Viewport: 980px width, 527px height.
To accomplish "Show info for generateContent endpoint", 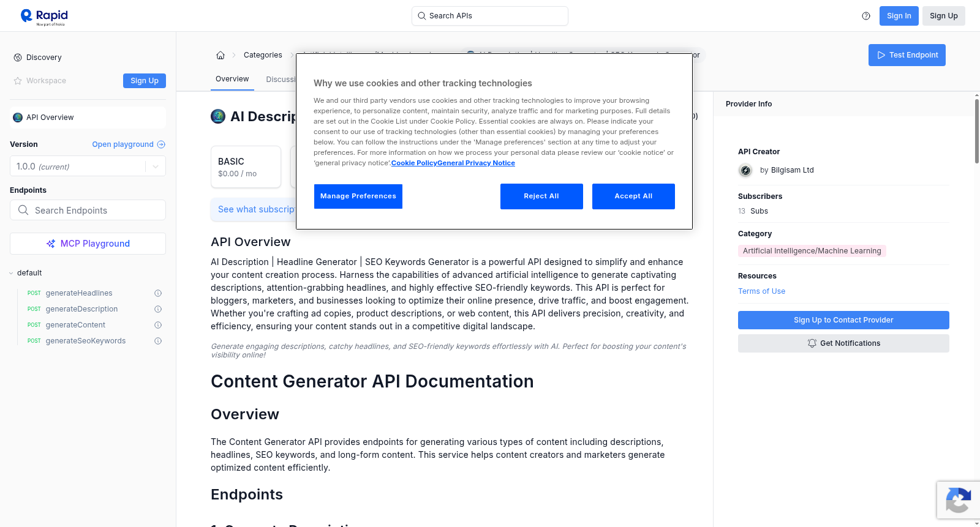I will 158,325.
